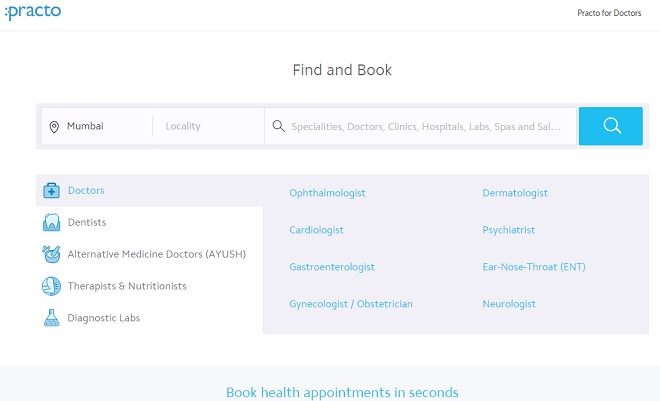
Task: Open Practo for Doctors link
Action: [609, 13]
